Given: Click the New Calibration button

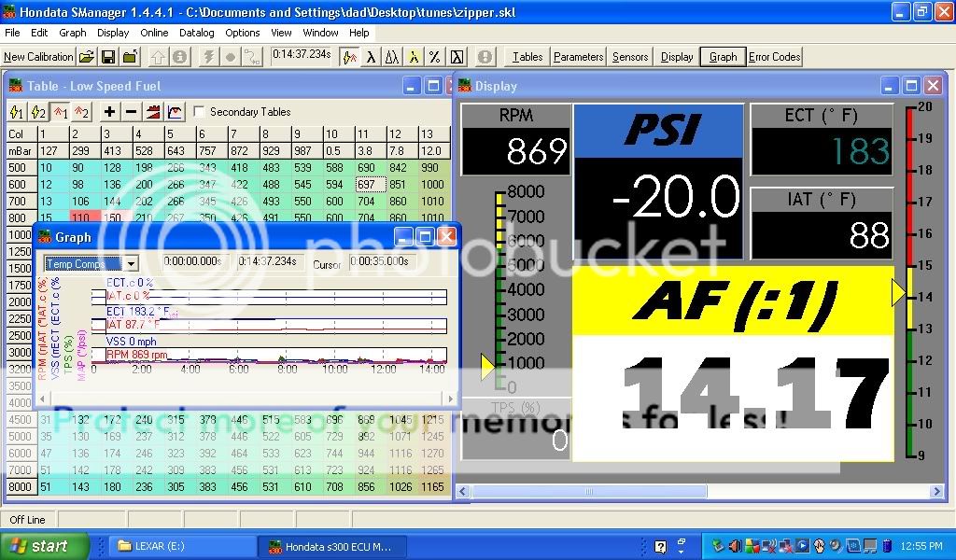Looking at the screenshot, I should tap(38, 57).
